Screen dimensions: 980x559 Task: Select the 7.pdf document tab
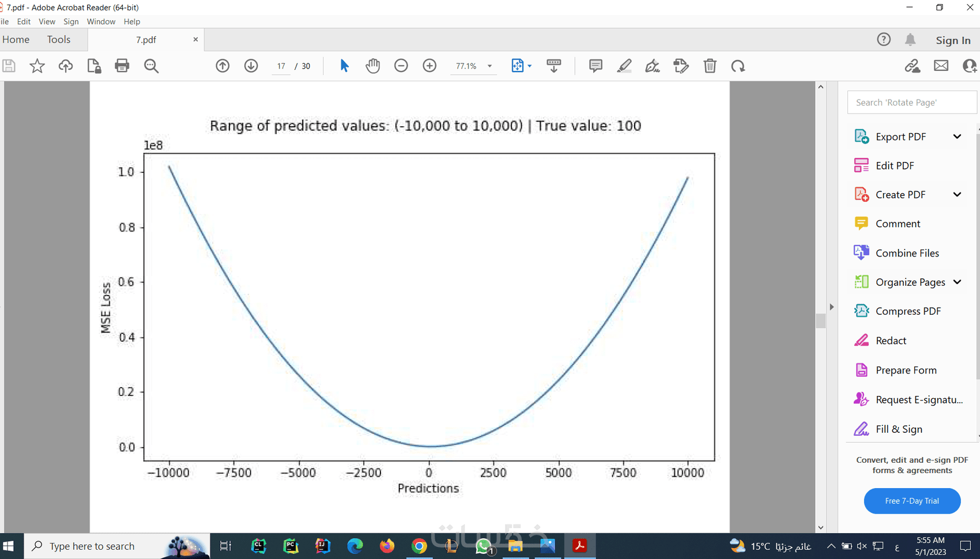[x=146, y=40]
